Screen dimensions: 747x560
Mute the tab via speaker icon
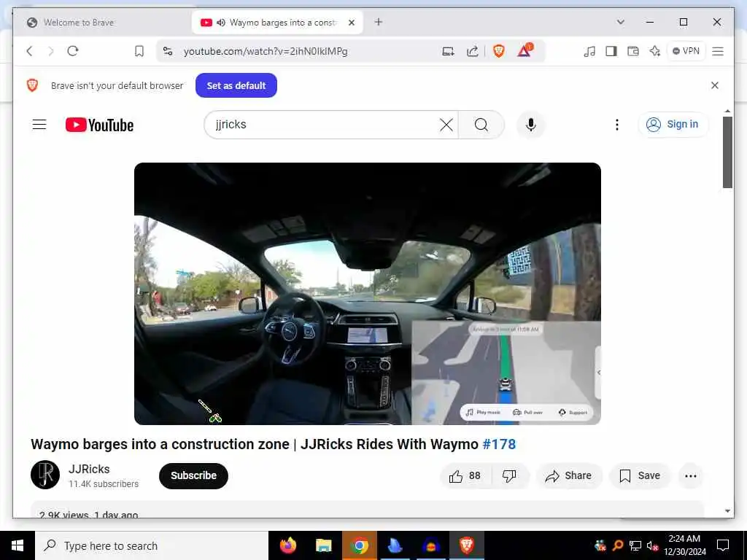[221, 23]
